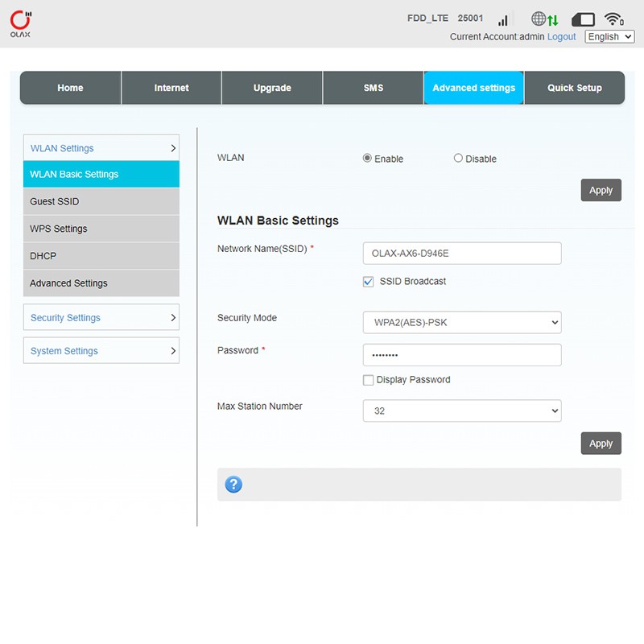644x644 pixels.
Task: Switch to the Quick Setup tab
Action: click(x=574, y=89)
